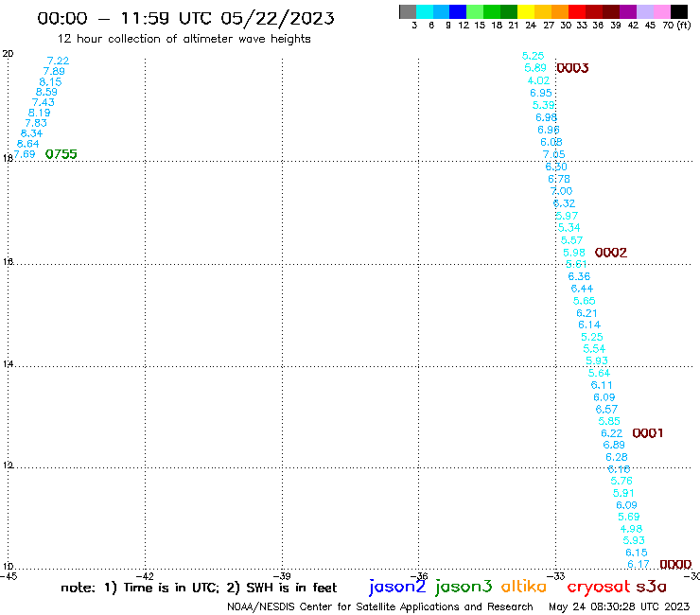Click the wave height value 5.54
This screenshot has width=700, height=615.
coord(594,349)
